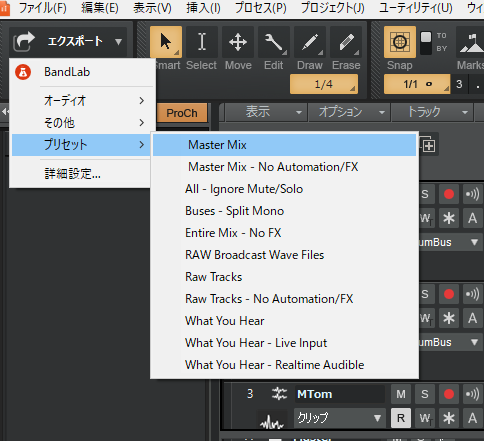This screenshot has width=484, height=441.
Task: Toggle input echo on MTom track
Action: (x=473, y=394)
